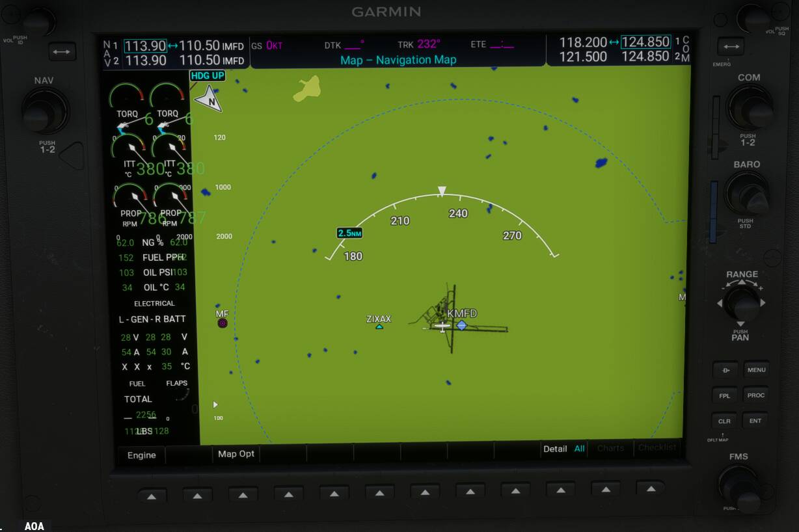This screenshot has width=799, height=532.
Task: Click the TRK 232° readout
Action: click(x=418, y=44)
